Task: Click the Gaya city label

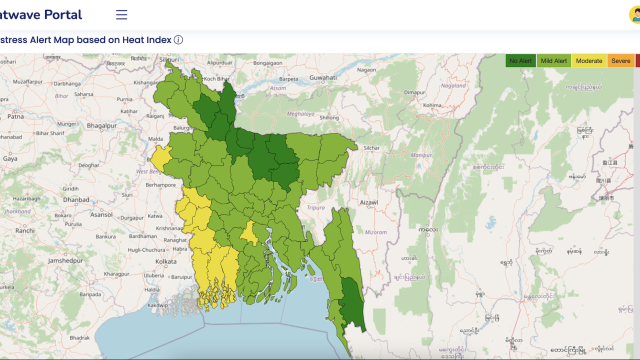Action: 10,159
